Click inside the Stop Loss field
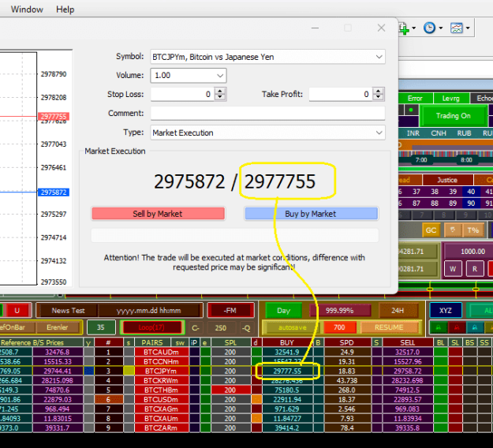Screen dimensions: 493x448 tap(182, 95)
